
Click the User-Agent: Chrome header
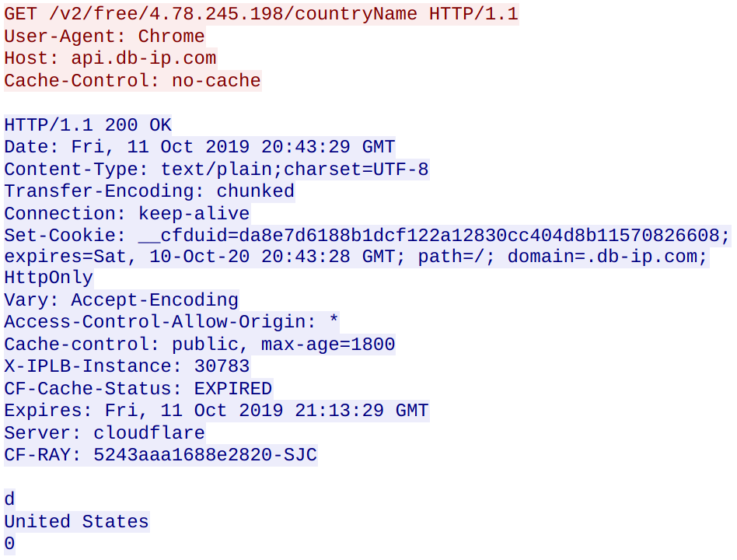(104, 37)
